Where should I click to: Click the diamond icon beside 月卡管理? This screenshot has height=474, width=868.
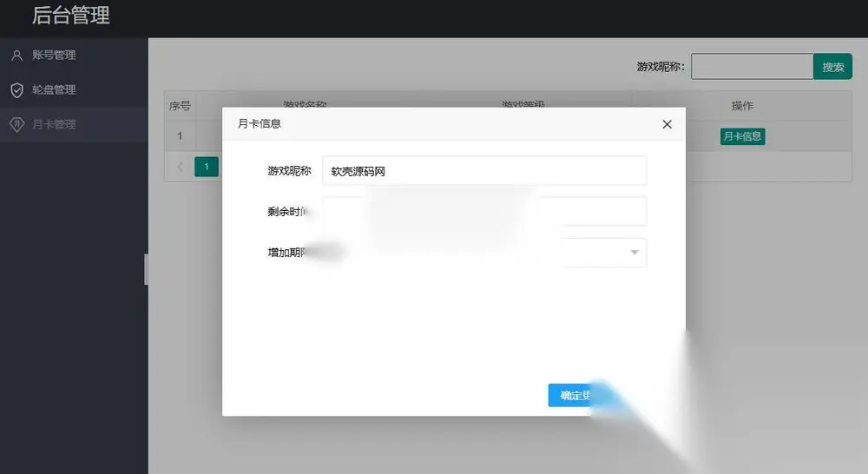[x=17, y=125]
